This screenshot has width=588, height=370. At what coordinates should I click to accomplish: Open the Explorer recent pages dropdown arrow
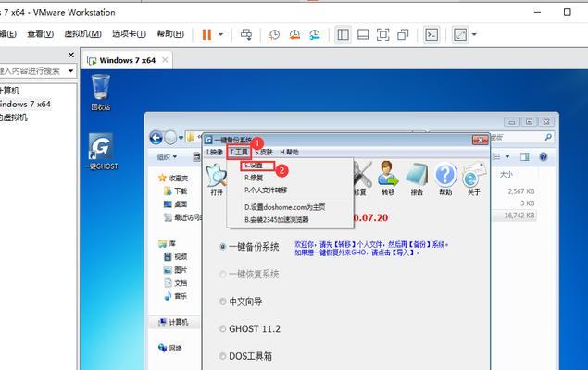coord(181,138)
